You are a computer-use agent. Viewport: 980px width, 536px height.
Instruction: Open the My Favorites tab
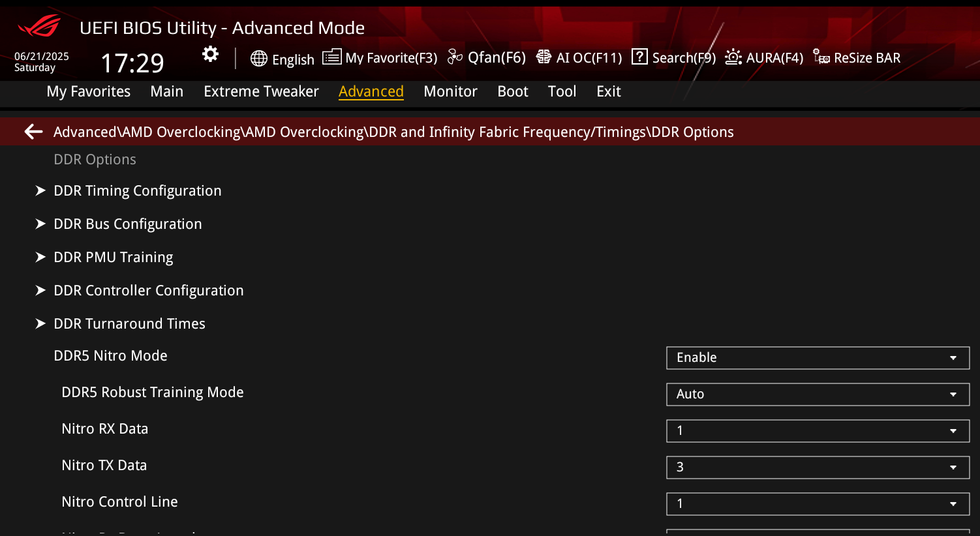(x=89, y=91)
